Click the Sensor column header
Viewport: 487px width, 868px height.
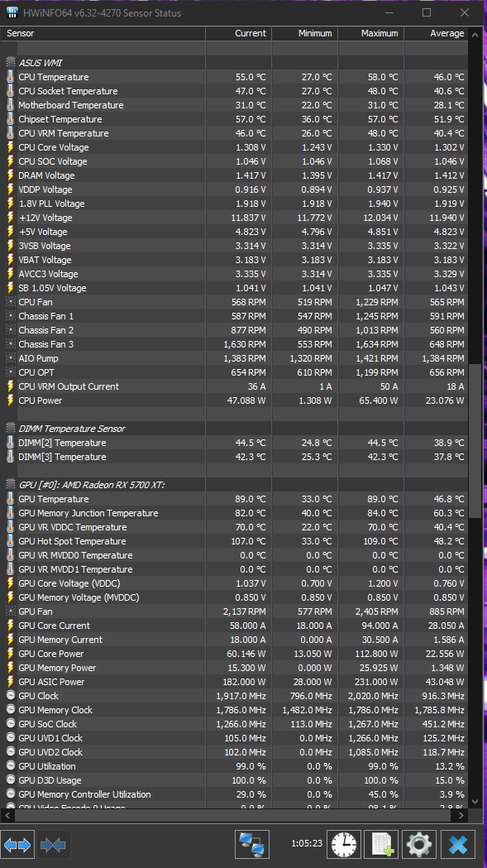pyautogui.click(x=103, y=33)
